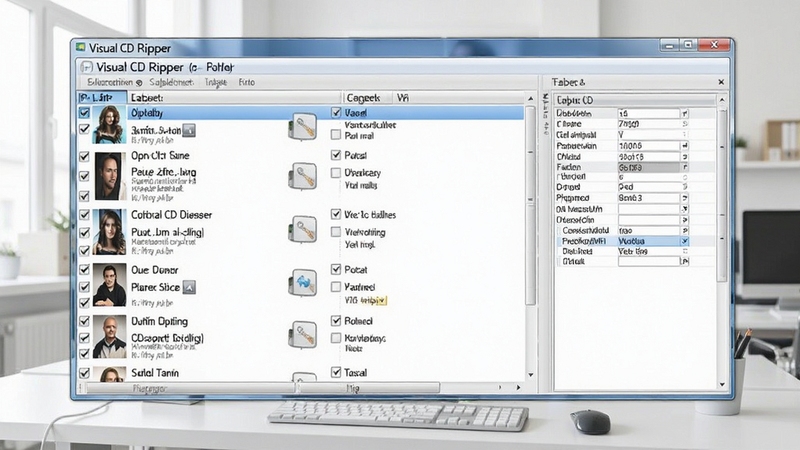Uncheck the Pateal checkbox
800x450 pixels.
[x=336, y=155]
